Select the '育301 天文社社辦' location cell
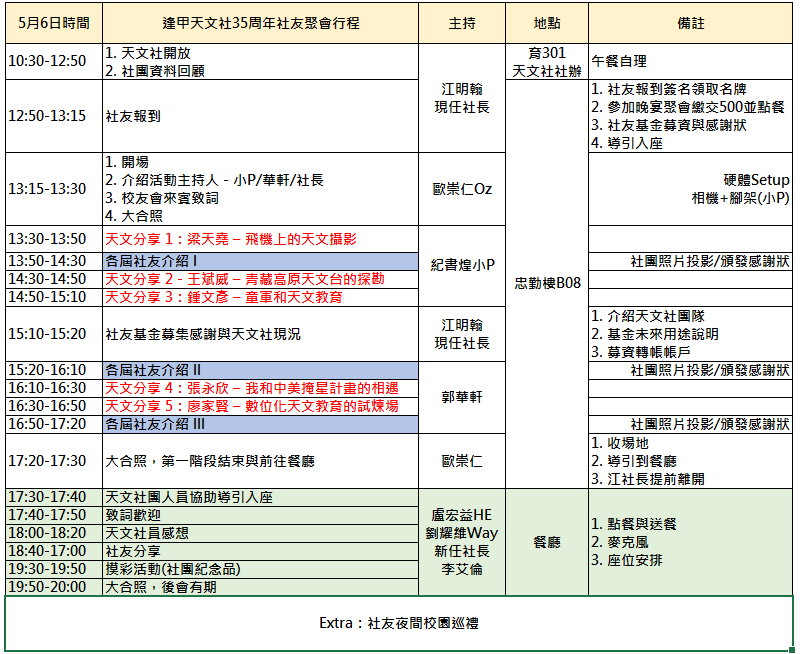Screen dimensions: 800x654 547,61
